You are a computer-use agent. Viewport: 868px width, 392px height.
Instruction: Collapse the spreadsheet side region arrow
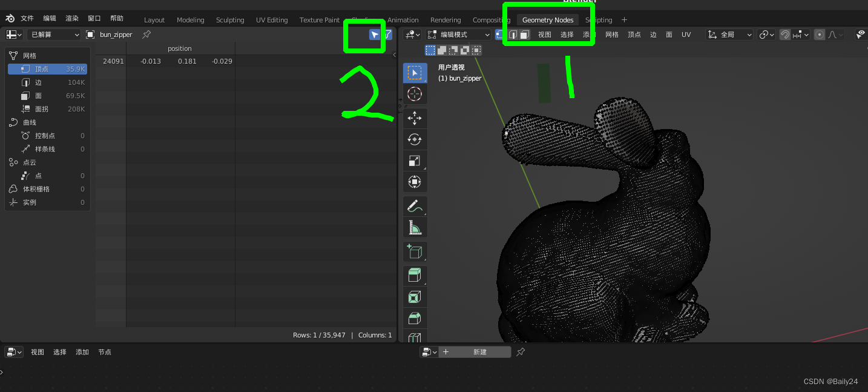click(x=395, y=55)
